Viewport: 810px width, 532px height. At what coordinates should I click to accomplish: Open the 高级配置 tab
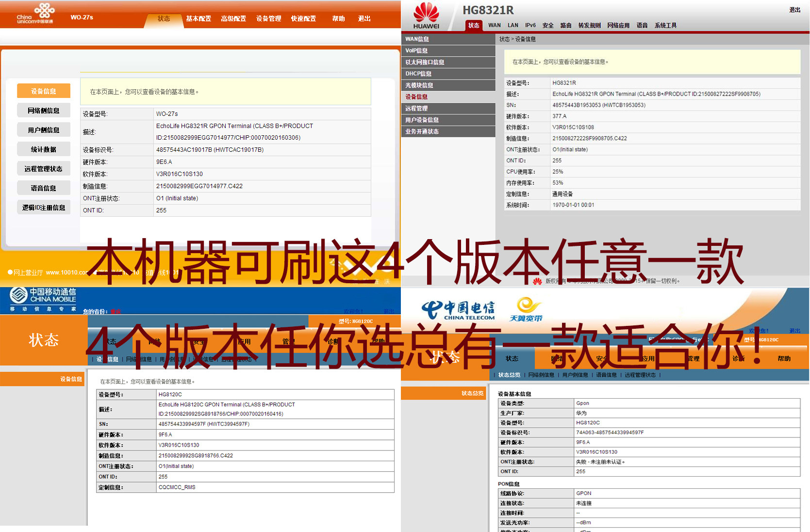[x=233, y=18]
